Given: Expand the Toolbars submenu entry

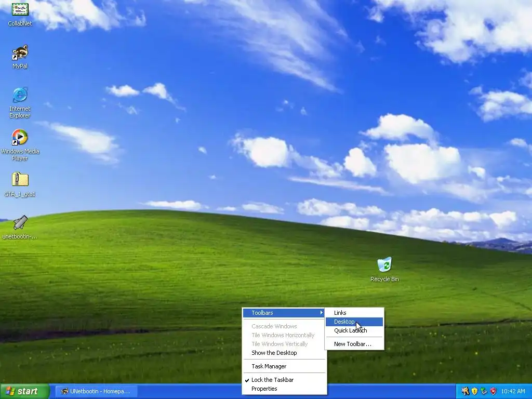Looking at the screenshot, I should [284, 313].
